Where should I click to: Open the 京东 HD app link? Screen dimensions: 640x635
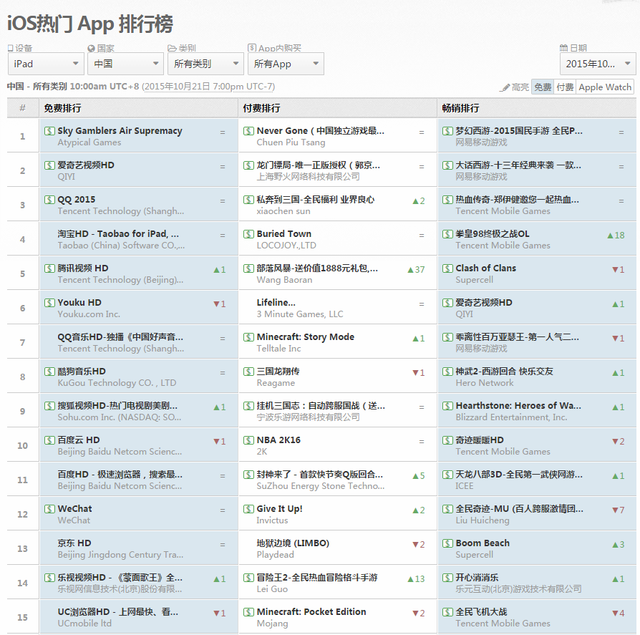click(x=74, y=543)
